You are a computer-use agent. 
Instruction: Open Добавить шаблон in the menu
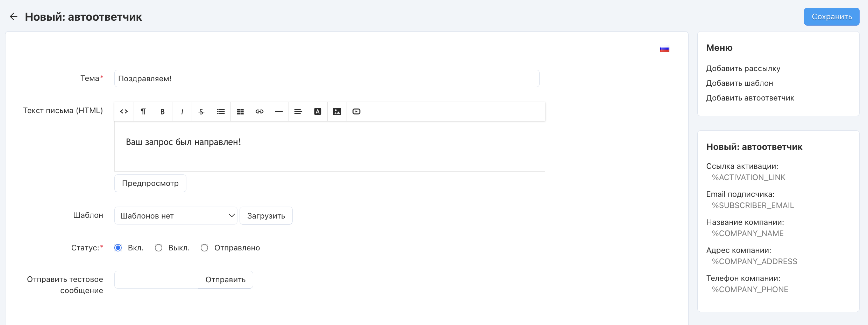(740, 83)
